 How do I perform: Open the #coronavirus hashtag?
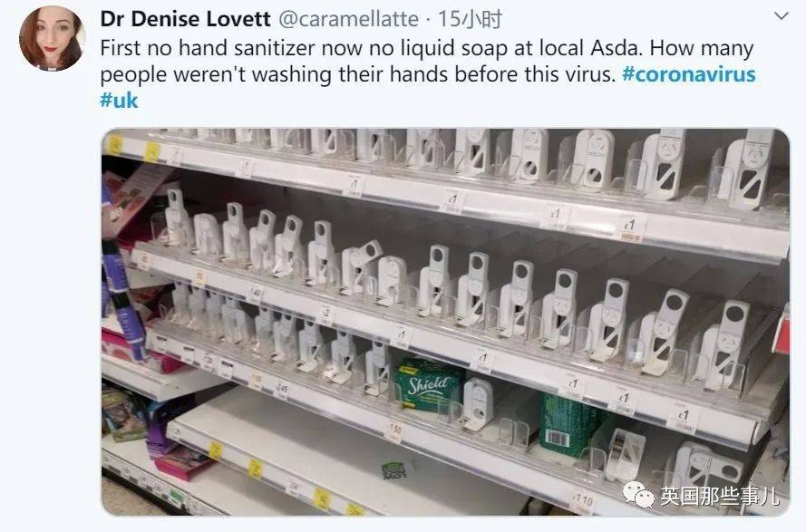point(689,74)
